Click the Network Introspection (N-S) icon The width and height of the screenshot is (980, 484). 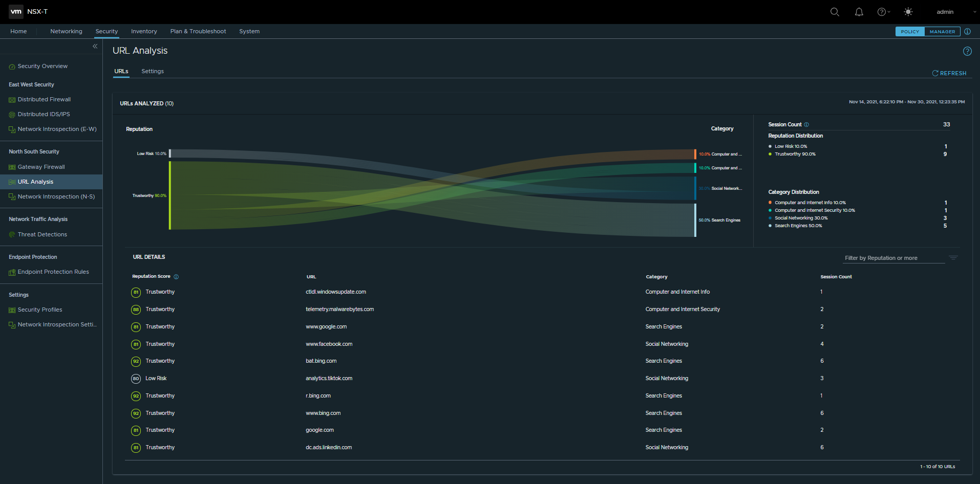click(12, 197)
